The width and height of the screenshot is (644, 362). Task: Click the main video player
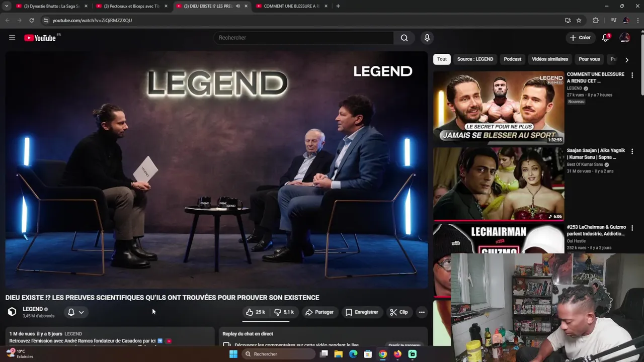click(217, 170)
